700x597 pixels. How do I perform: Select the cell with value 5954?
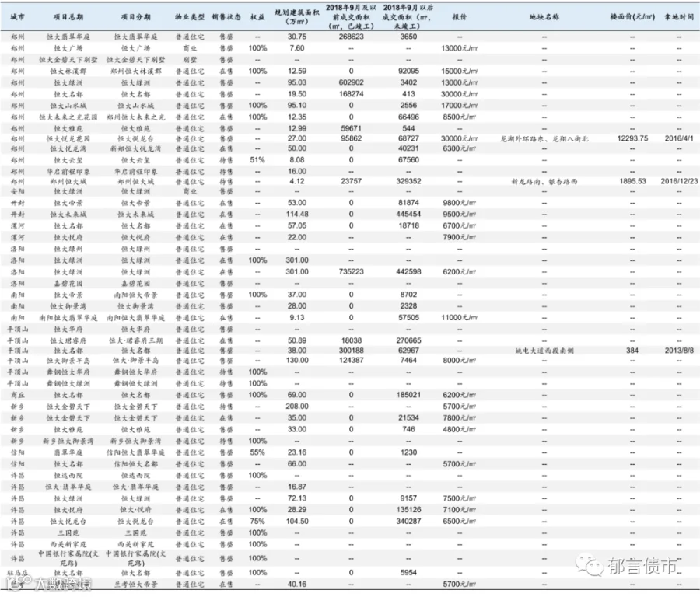click(408, 572)
